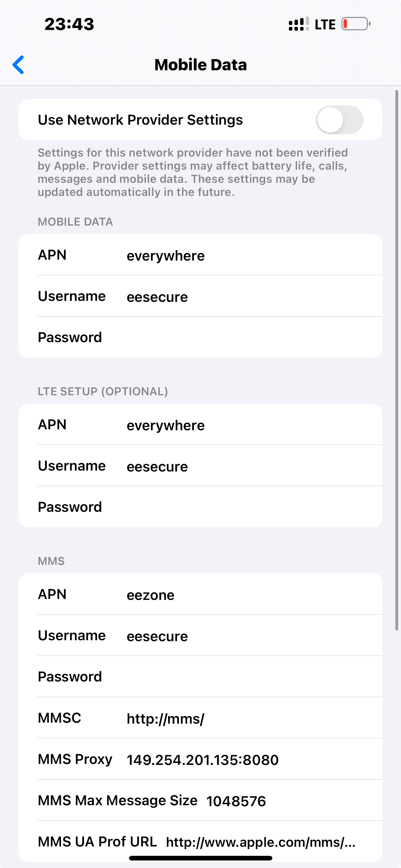The image size is (401, 868).
Task: Select the MMS Password field
Action: pos(200,676)
